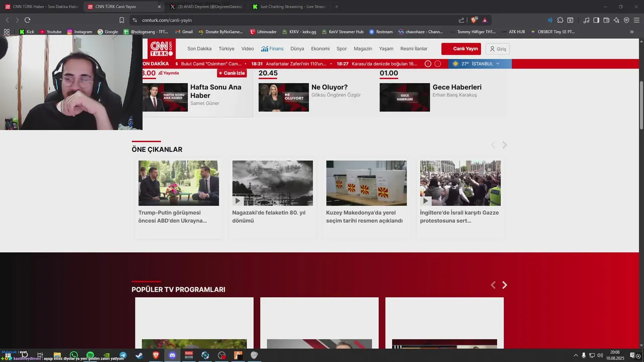
Task: Toggle the browser sidebar panel icon
Action: (x=596, y=20)
